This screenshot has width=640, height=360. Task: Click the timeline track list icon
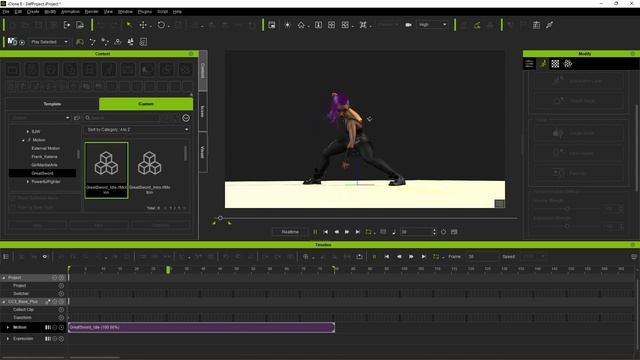click(6, 257)
